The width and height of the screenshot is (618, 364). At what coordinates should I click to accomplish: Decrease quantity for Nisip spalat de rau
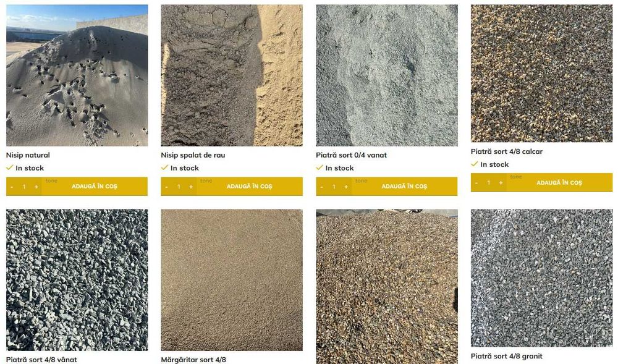[x=166, y=187]
